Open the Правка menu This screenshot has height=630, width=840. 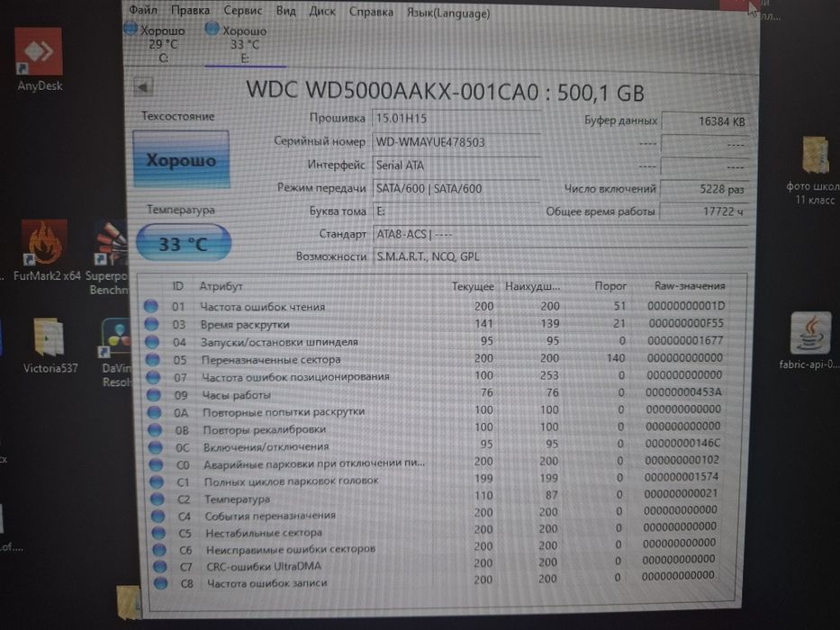(x=190, y=10)
